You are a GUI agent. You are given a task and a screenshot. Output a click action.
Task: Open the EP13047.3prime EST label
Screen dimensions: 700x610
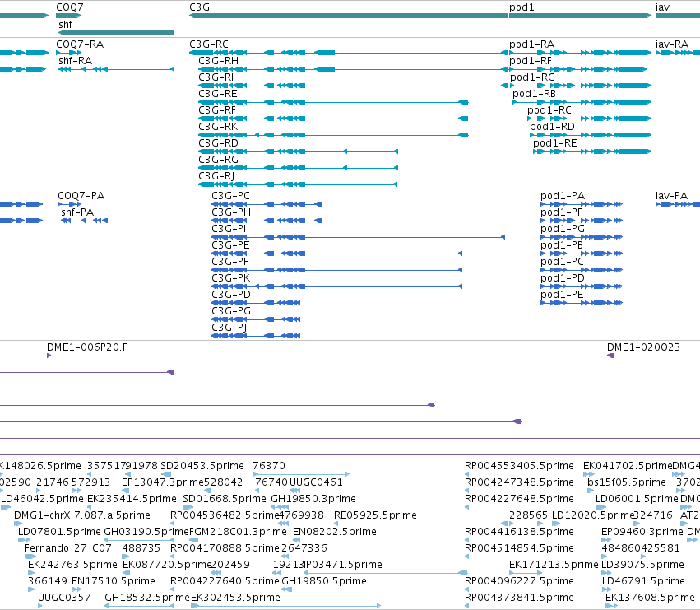[163, 482]
